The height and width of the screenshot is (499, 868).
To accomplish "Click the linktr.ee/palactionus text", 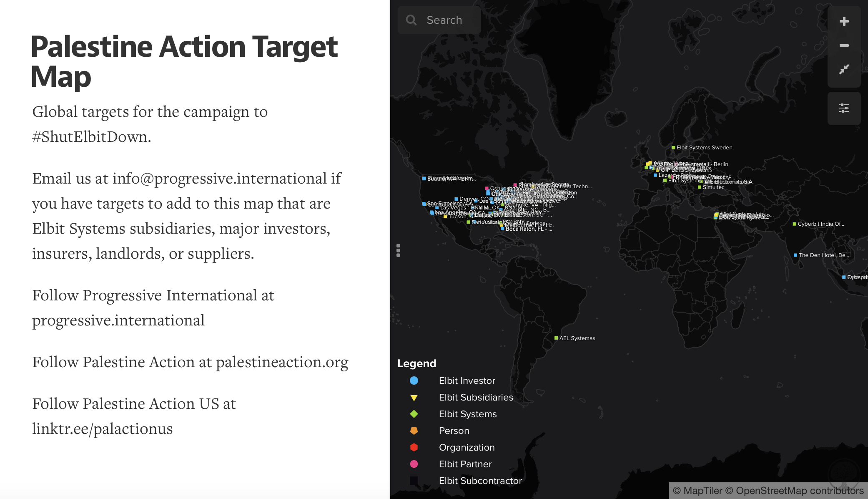I will click(103, 429).
